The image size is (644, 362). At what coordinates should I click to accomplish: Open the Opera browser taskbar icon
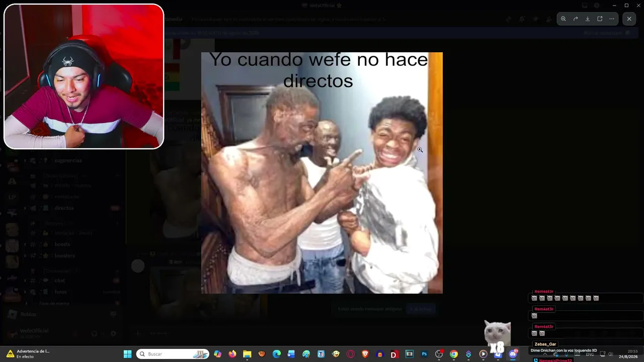coord(350,354)
